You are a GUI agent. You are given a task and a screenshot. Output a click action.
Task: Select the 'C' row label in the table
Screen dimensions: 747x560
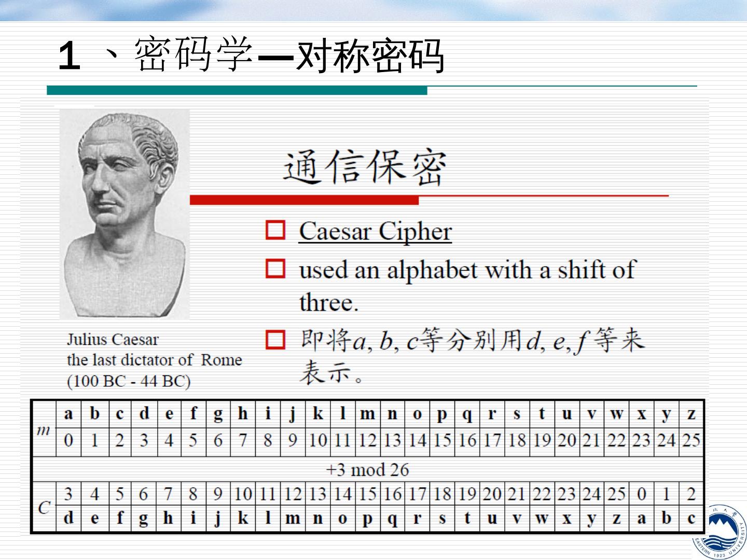click(x=44, y=507)
